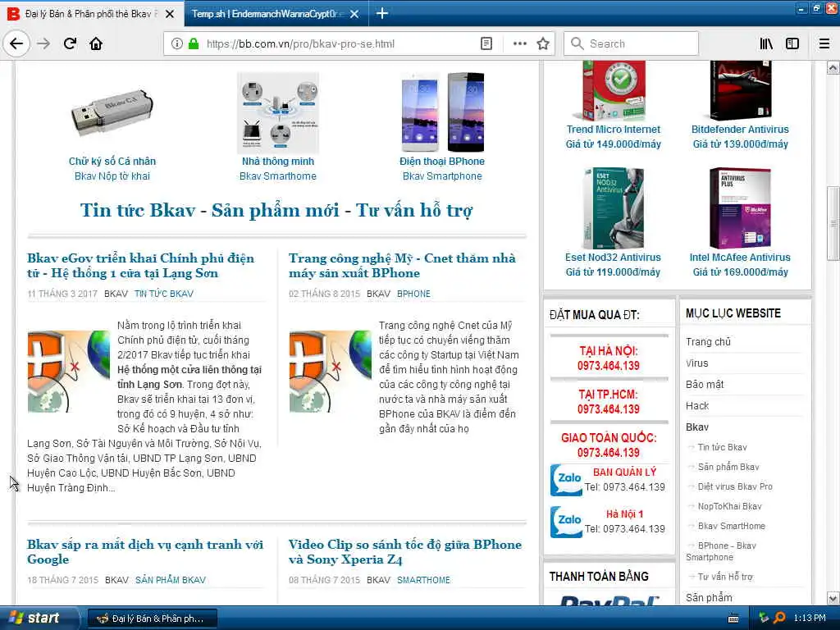Open Tin tức Bkav submenu item
The width and height of the screenshot is (840, 630).
pos(722,447)
